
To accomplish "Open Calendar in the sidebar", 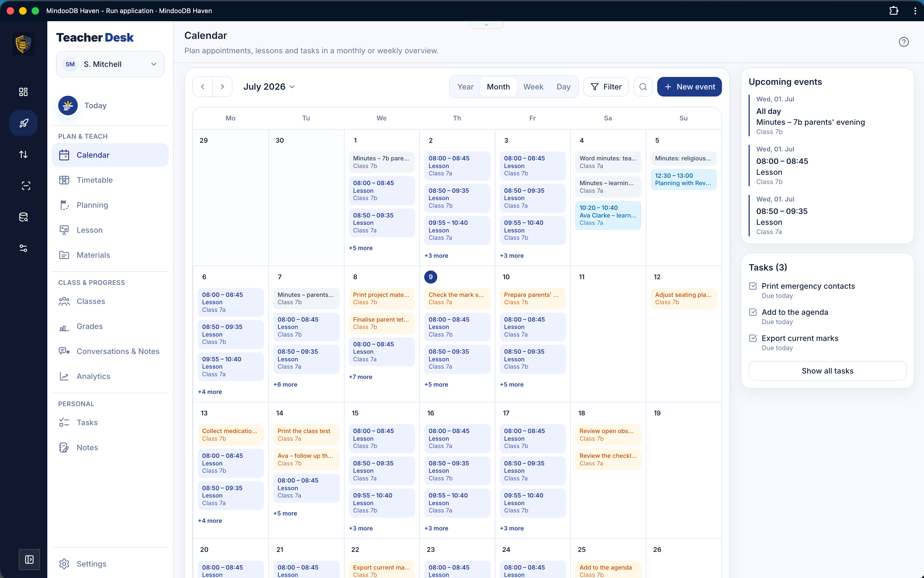I will click(x=110, y=155).
